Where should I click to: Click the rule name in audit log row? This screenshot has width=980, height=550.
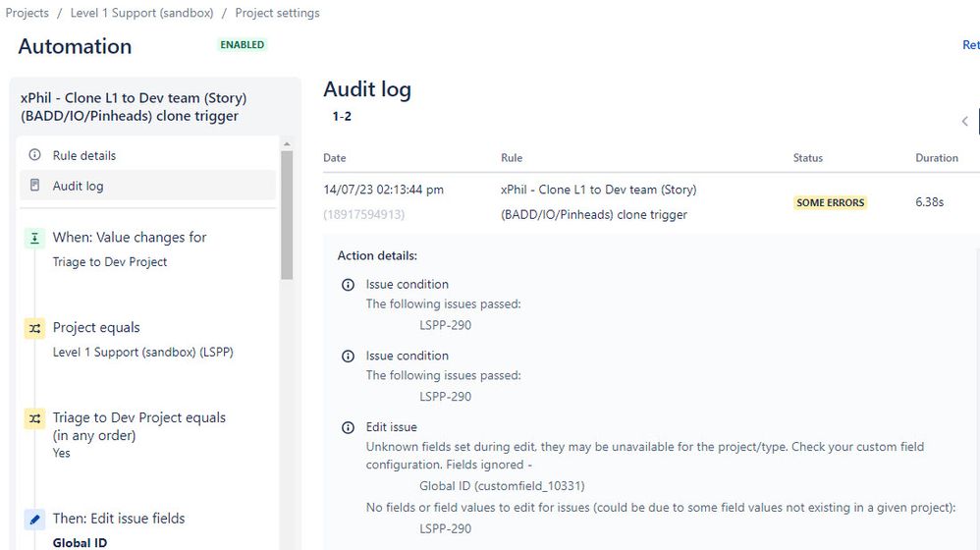click(598, 202)
